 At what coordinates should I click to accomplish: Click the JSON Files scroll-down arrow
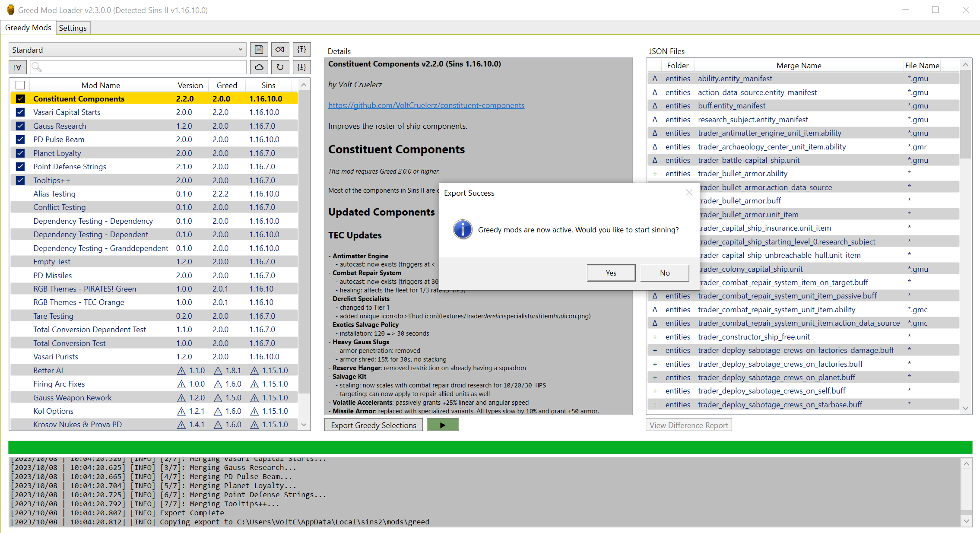click(x=966, y=408)
